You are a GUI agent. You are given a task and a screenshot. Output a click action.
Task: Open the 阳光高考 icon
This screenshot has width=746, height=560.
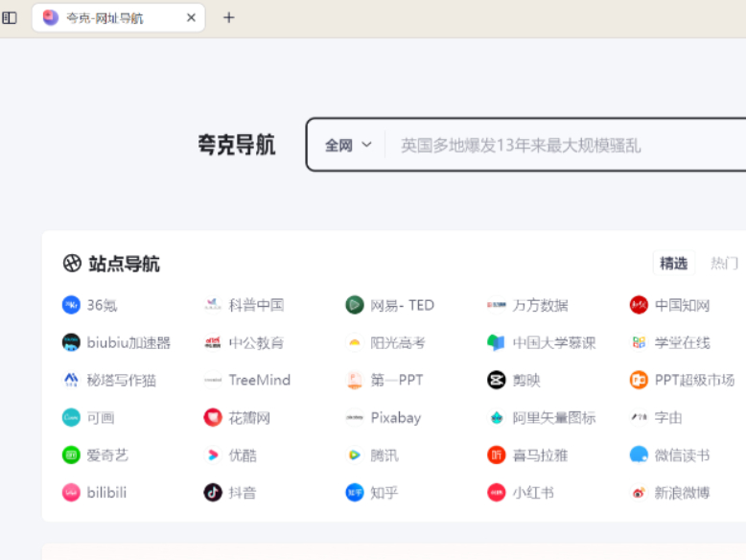point(355,342)
